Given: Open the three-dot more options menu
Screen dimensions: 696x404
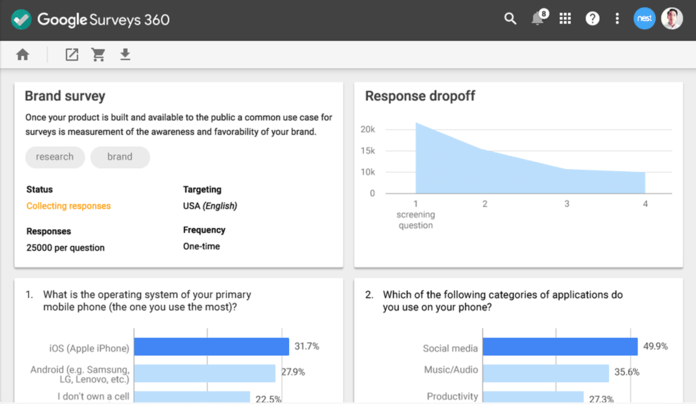Looking at the screenshot, I should (x=617, y=19).
